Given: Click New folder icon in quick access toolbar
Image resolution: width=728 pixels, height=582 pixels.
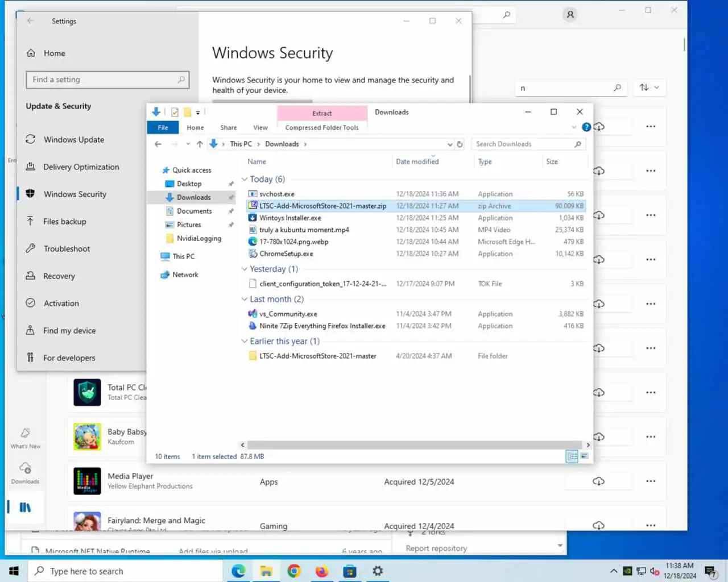Looking at the screenshot, I should tap(187, 113).
